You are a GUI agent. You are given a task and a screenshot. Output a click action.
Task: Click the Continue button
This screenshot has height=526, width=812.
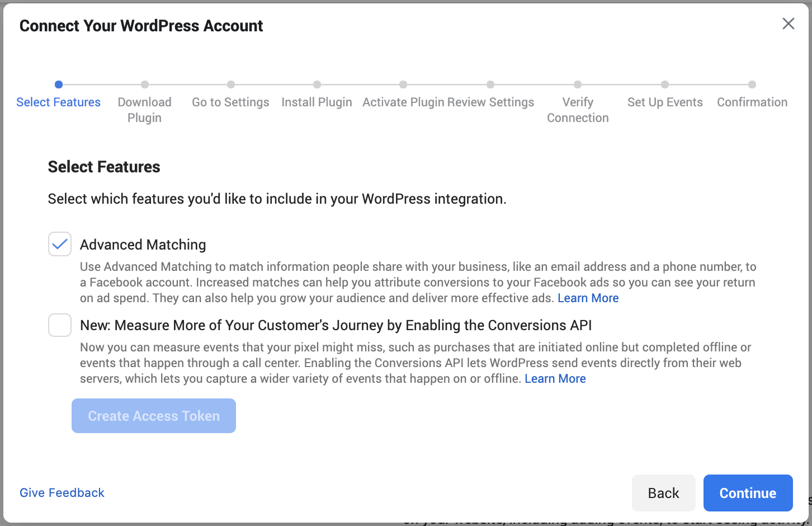click(x=748, y=493)
